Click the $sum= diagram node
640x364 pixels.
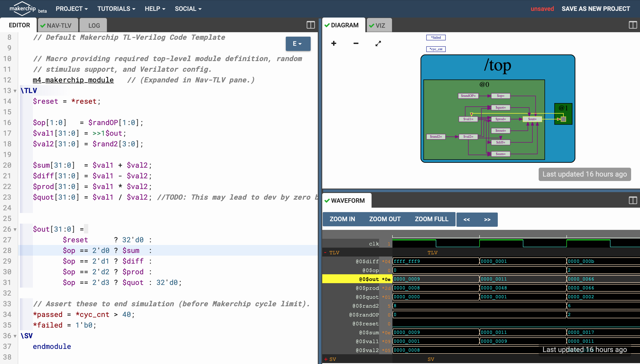pyautogui.click(x=500, y=154)
